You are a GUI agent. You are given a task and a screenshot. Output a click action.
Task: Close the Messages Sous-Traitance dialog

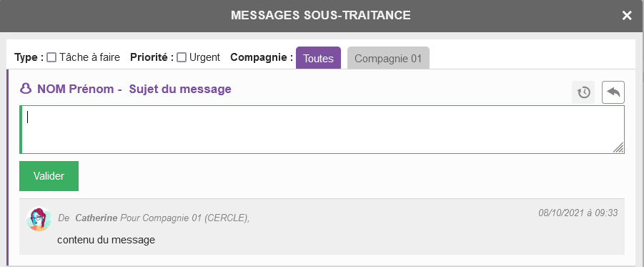[627, 16]
